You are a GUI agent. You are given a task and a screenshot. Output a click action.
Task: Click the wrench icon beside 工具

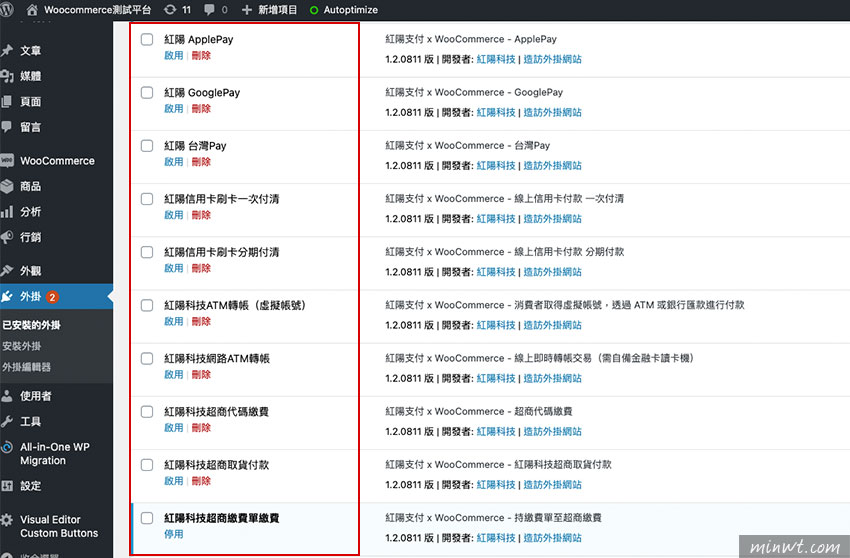pos(7,421)
